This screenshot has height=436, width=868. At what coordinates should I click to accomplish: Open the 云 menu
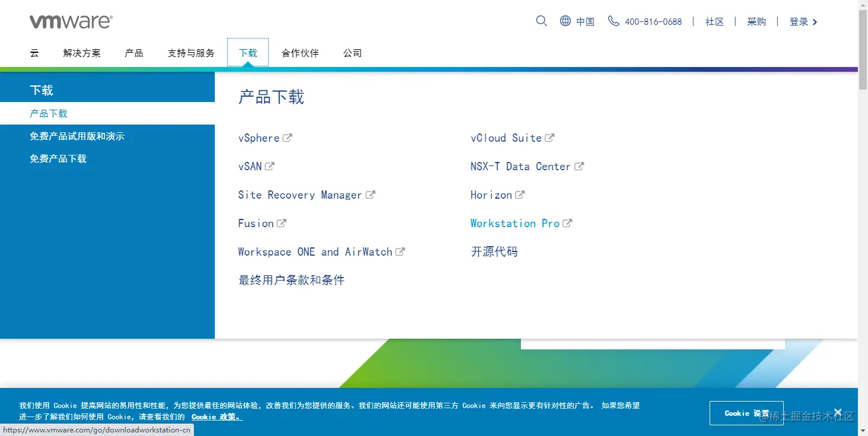coord(34,53)
